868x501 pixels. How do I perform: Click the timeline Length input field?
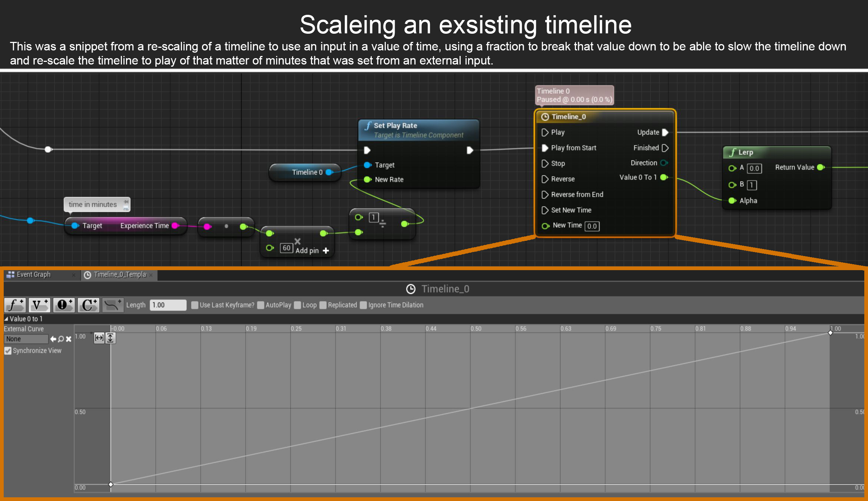click(x=168, y=305)
